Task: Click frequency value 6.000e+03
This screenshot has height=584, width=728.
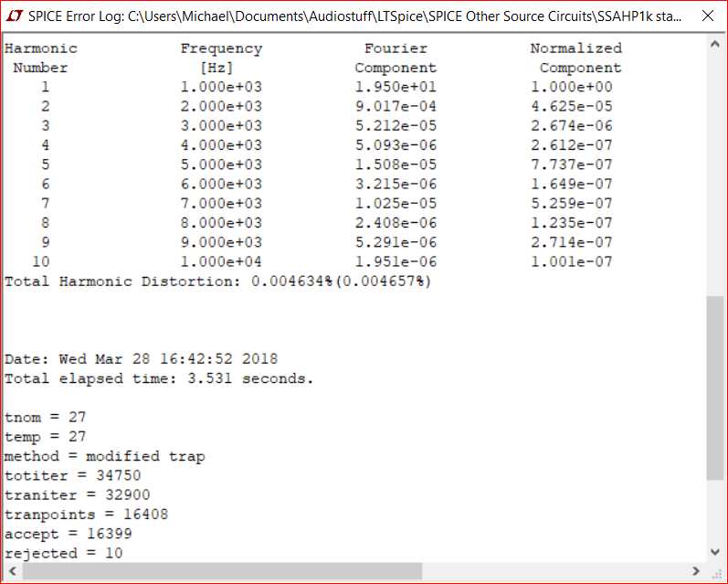Action: (221, 185)
